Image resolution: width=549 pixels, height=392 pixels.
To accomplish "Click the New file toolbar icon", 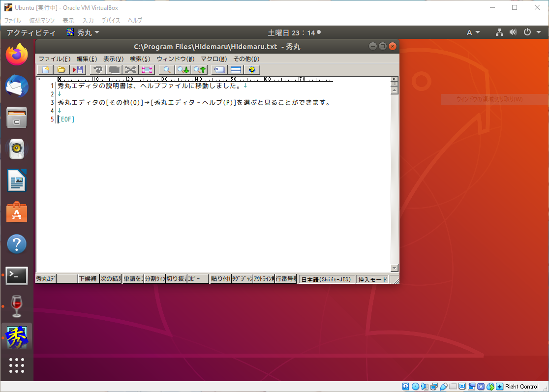I will coord(46,70).
